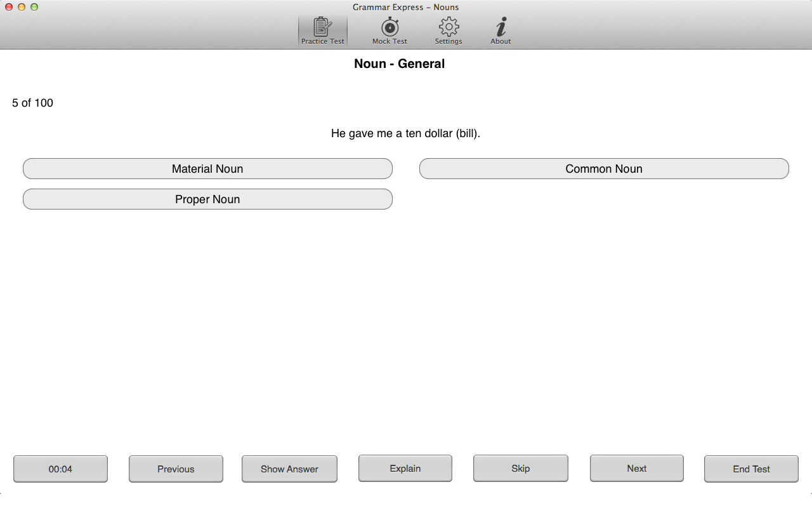Reveal solution with Show Answer
Image resolution: width=812 pixels, height=508 pixels.
point(289,469)
